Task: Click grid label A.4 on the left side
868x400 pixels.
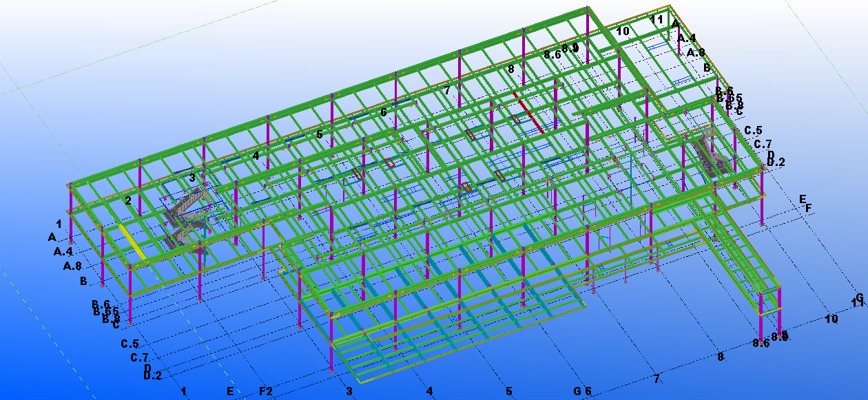Action: pos(63,252)
